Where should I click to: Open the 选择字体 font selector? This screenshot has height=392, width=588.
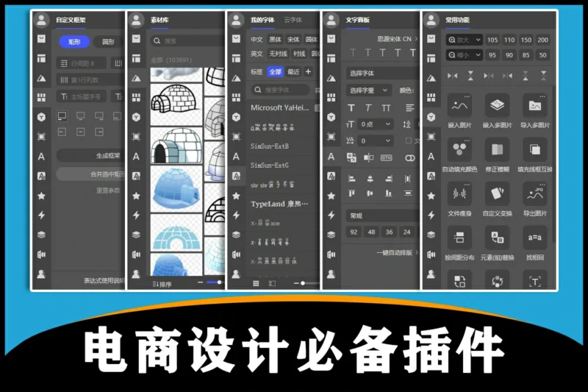click(382, 73)
